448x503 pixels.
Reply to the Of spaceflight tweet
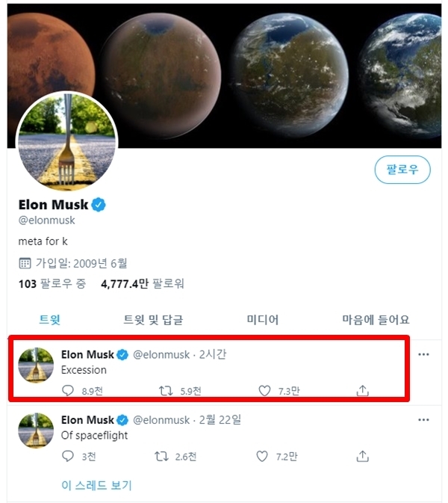(68, 456)
